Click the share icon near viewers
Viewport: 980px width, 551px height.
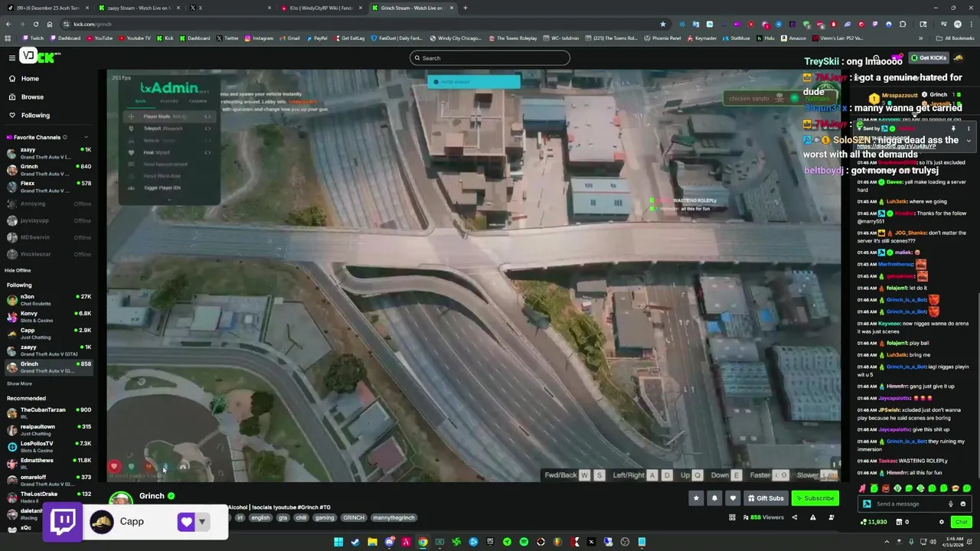(794, 517)
